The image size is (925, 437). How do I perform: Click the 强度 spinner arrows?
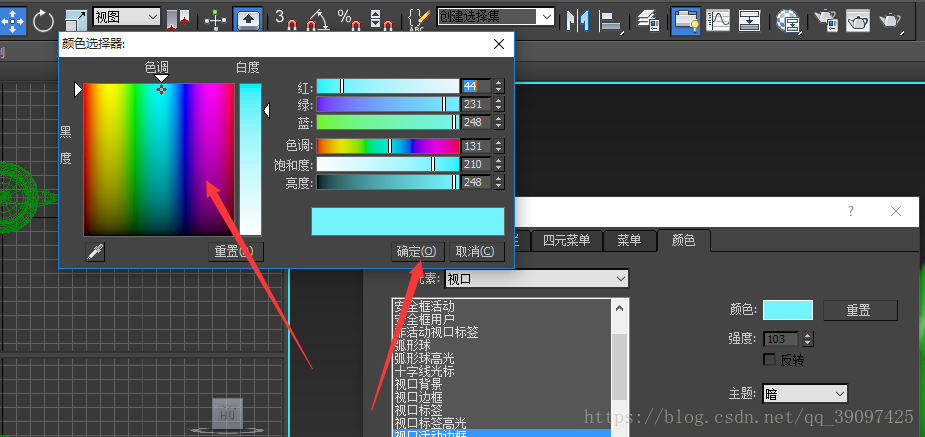(x=808, y=339)
